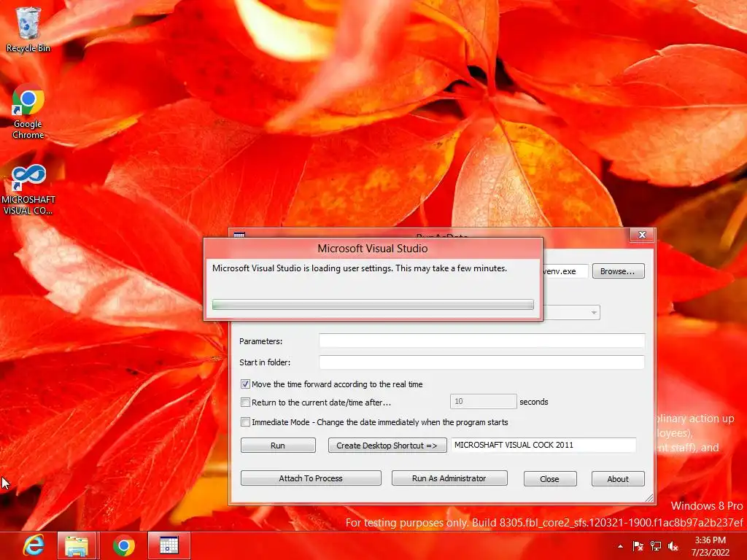
Task: Click the Browse... button
Action: pos(618,271)
